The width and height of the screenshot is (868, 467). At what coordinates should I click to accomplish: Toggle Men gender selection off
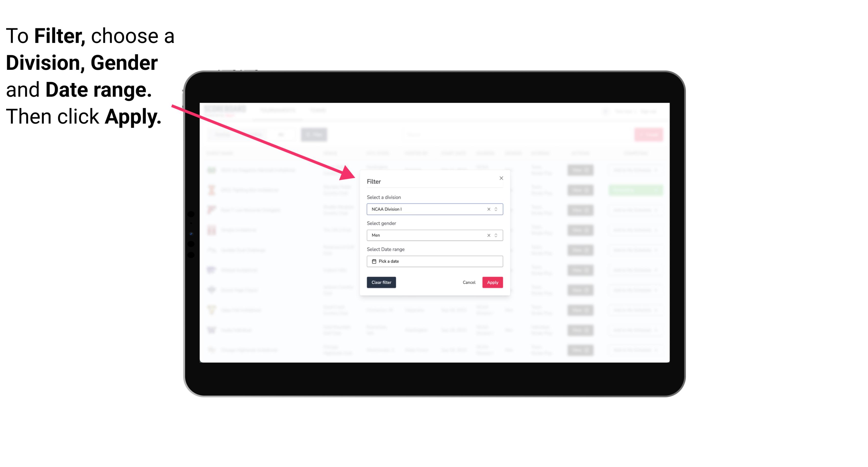(488, 235)
